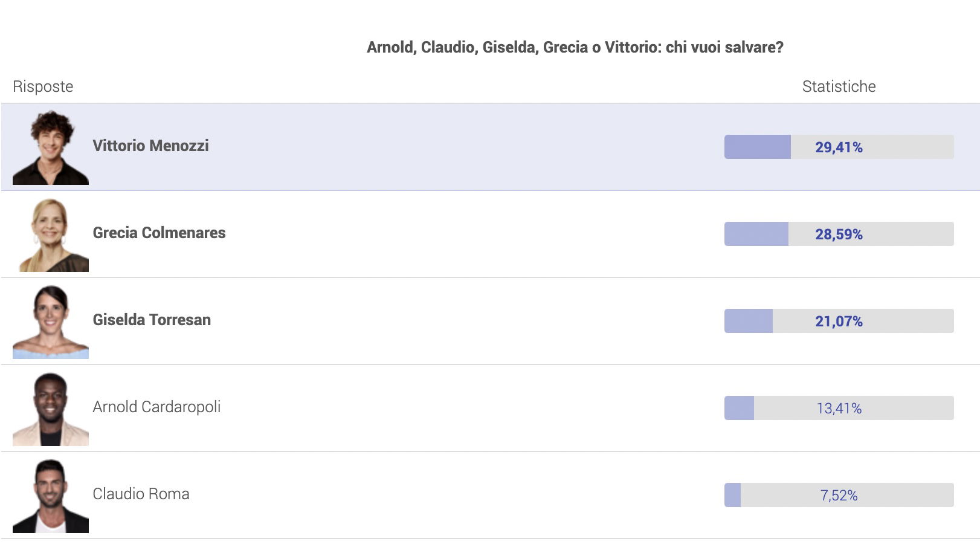Click the Statistiche column header
Viewport: 980px width, 550px height.
(x=839, y=86)
